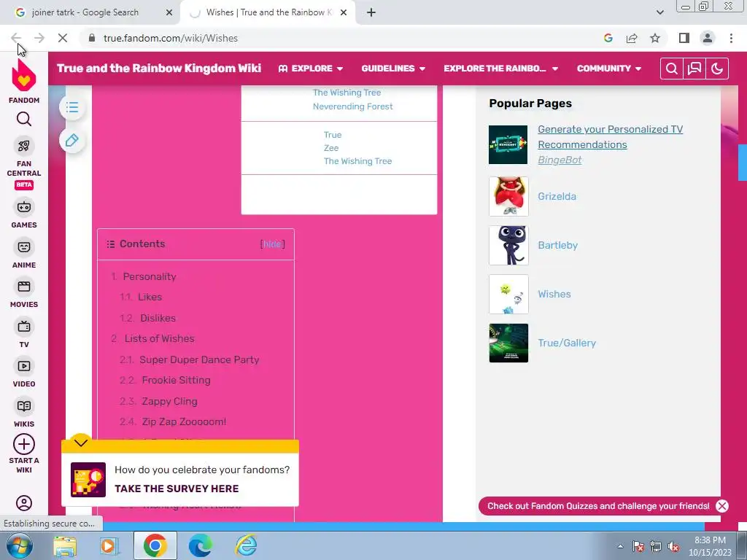Dismiss the Fandom Quizzes notification
The image size is (747, 560).
click(722, 506)
